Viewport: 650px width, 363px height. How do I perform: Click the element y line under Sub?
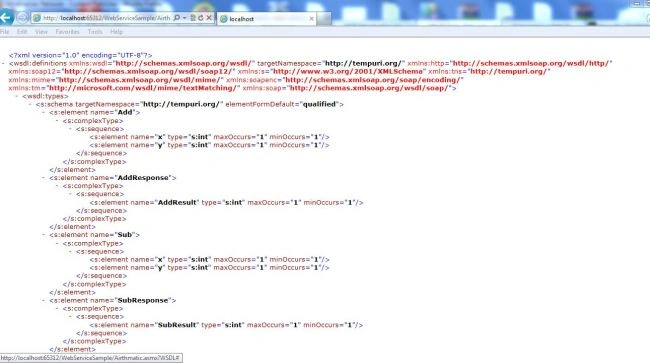click(210, 268)
